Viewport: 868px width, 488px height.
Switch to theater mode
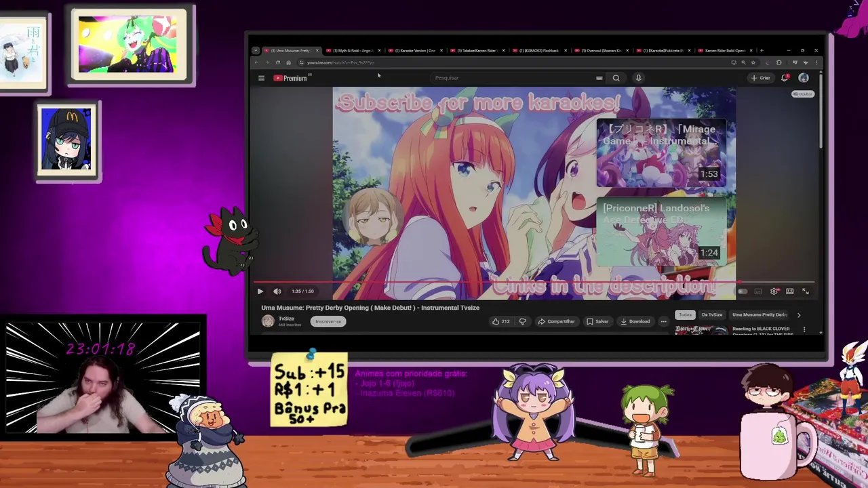[790, 291]
